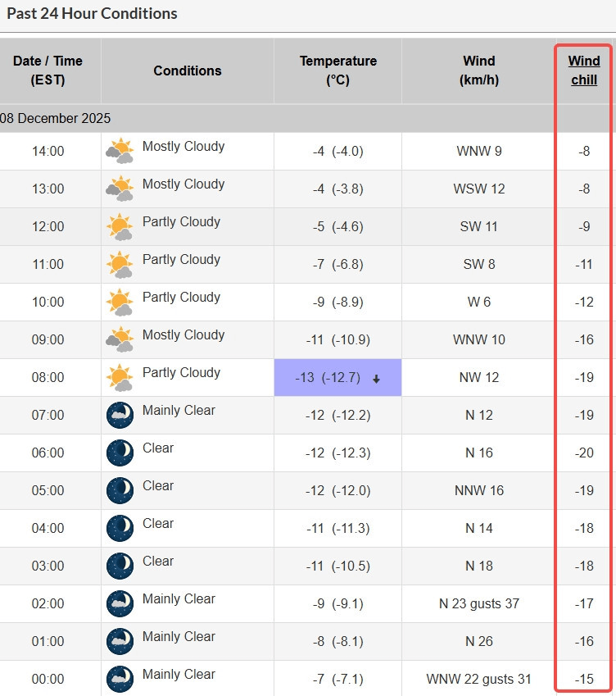Image resolution: width=616 pixels, height=696 pixels.
Task: Open the Wind chill header link
Action: tap(584, 71)
